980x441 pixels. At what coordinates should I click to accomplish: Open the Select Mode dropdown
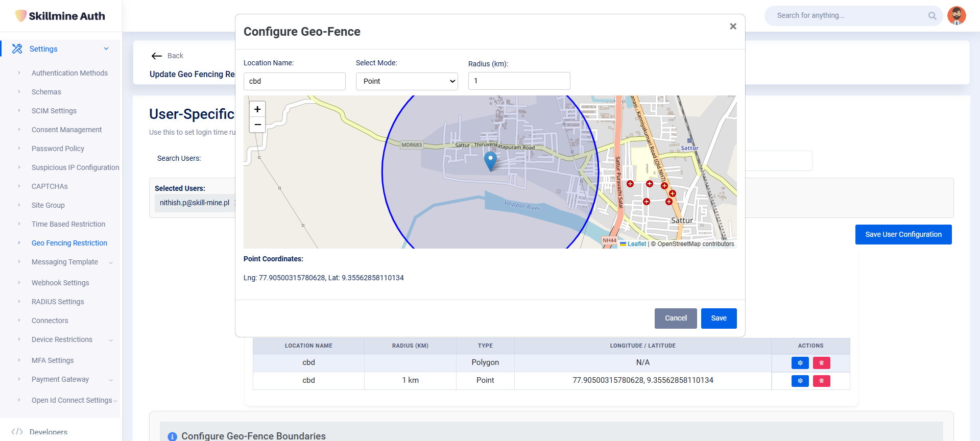(x=407, y=81)
